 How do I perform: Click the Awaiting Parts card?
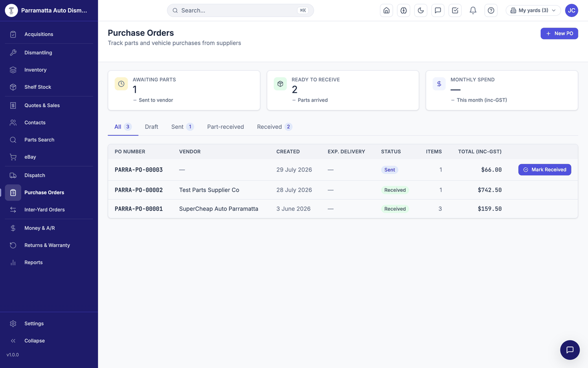point(184,90)
